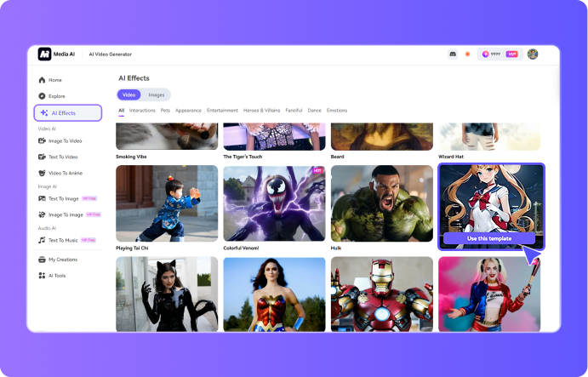Click the Playing Tai Chi label

click(132, 248)
